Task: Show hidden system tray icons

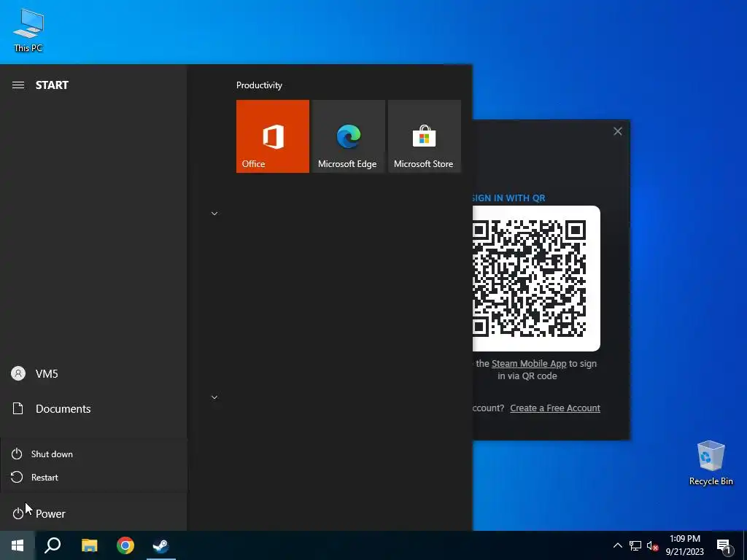Action: (x=617, y=545)
